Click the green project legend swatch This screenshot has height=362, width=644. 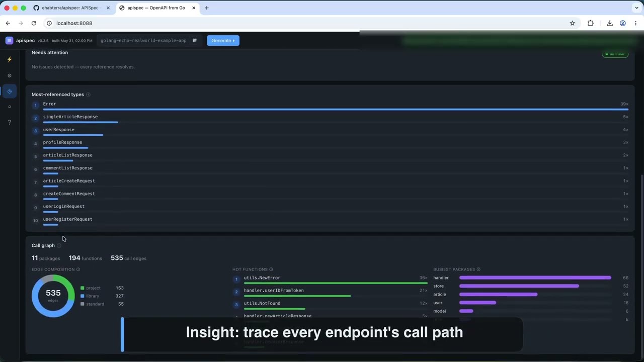(x=83, y=288)
